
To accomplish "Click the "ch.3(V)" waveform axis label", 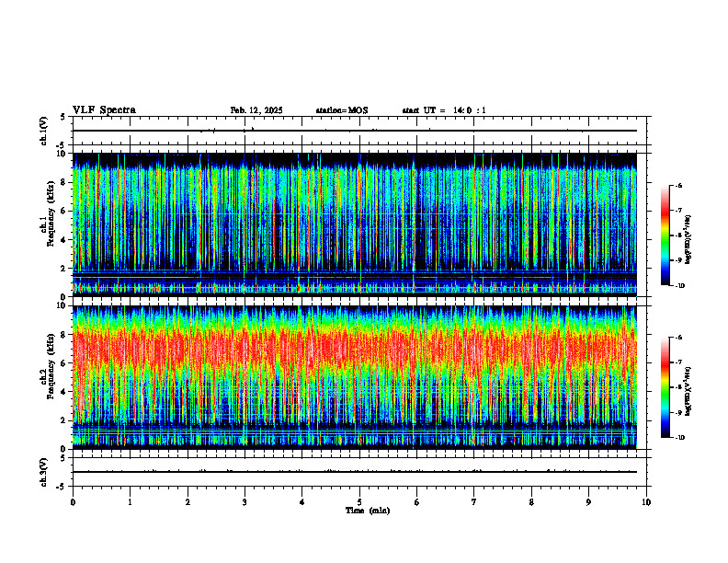I will [x=43, y=473].
